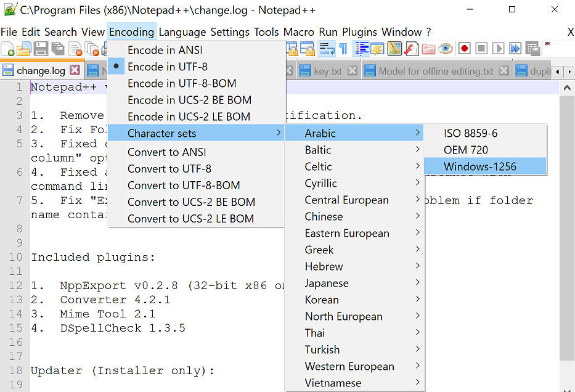575x392 pixels.
Task: Select Windows-1256 encoding
Action: click(479, 166)
